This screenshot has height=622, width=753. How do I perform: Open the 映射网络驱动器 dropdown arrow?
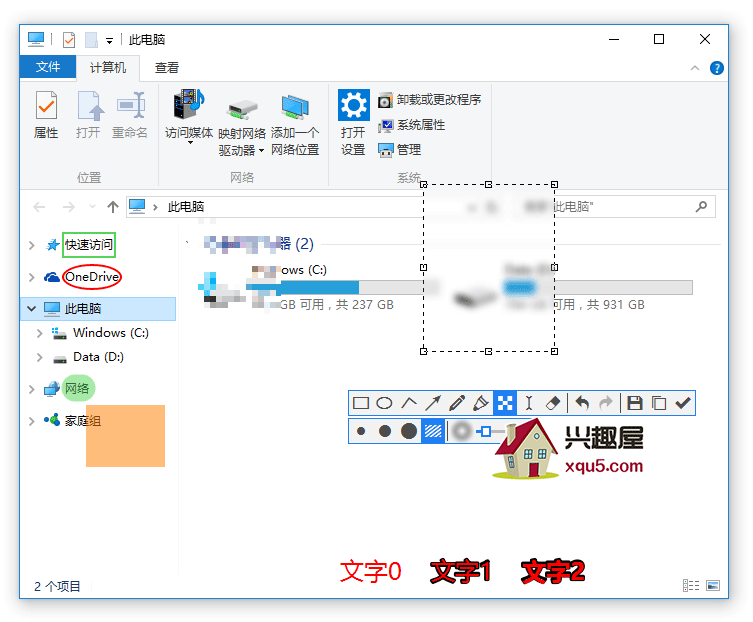coord(261,150)
